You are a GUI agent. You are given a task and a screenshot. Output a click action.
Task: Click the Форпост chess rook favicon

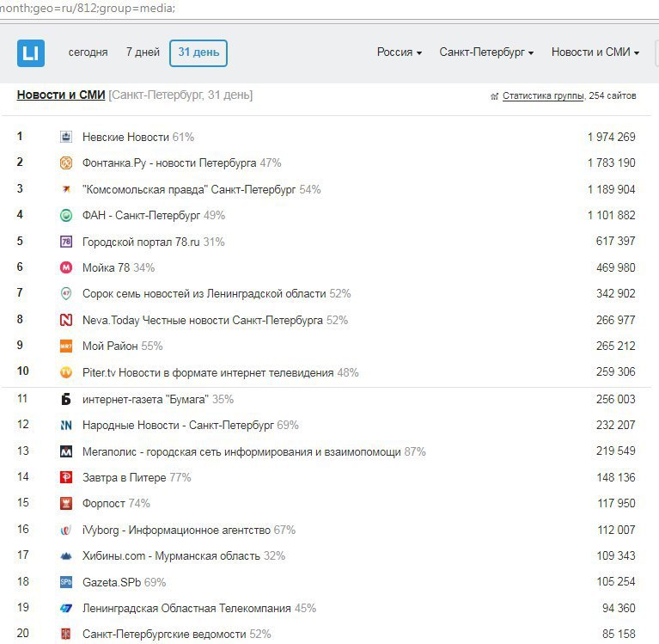tap(66, 504)
